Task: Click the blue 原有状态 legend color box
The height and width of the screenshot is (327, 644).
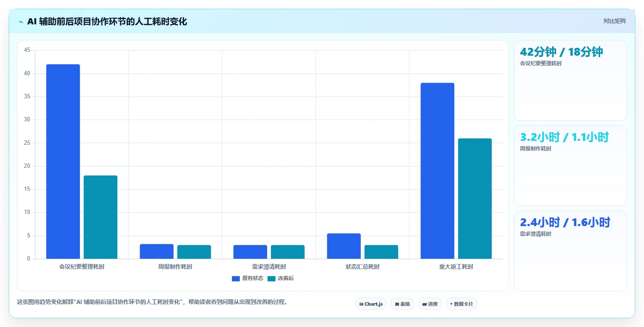Action: click(236, 279)
